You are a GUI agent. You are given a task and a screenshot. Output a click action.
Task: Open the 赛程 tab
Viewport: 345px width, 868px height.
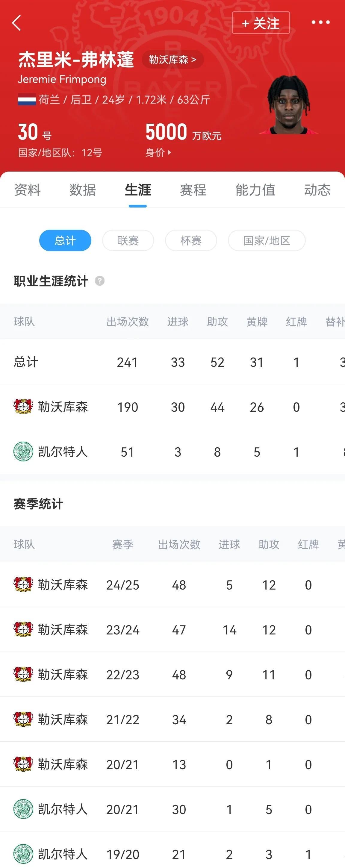[x=193, y=190]
